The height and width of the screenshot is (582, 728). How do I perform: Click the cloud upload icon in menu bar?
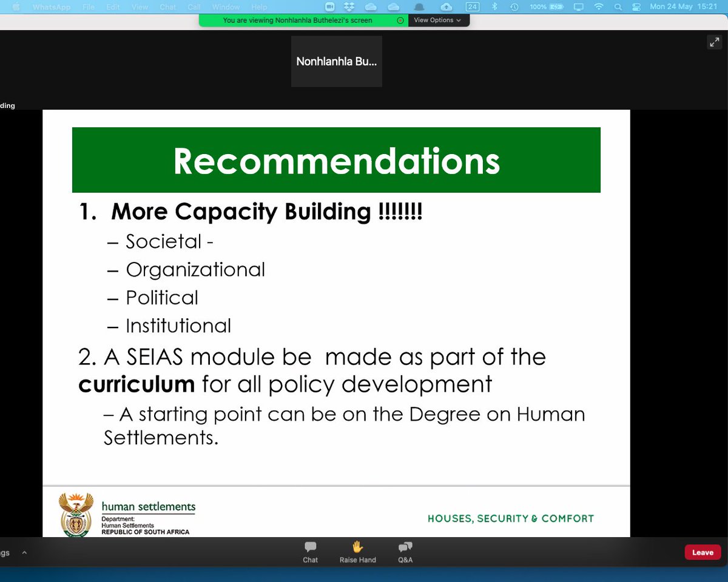coord(447,7)
